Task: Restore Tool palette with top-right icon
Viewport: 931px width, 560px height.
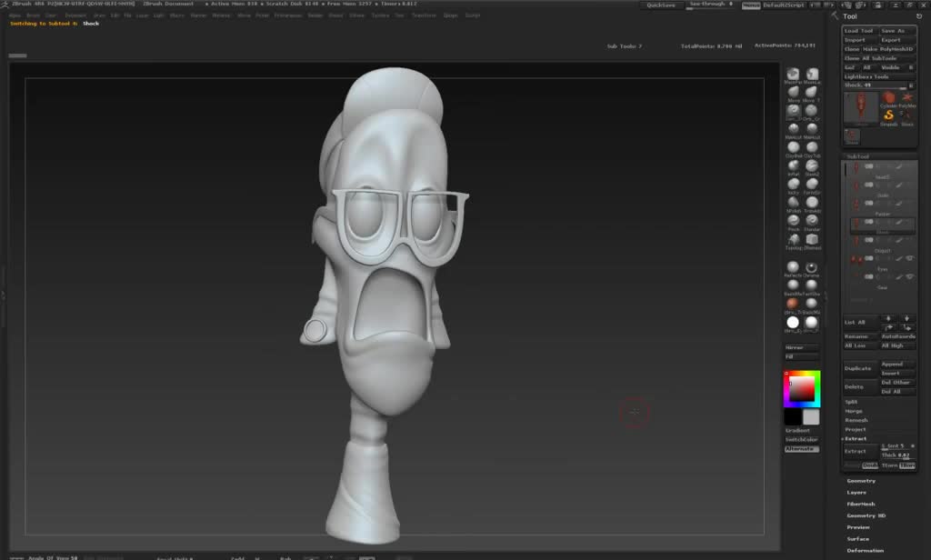Action: (919, 16)
